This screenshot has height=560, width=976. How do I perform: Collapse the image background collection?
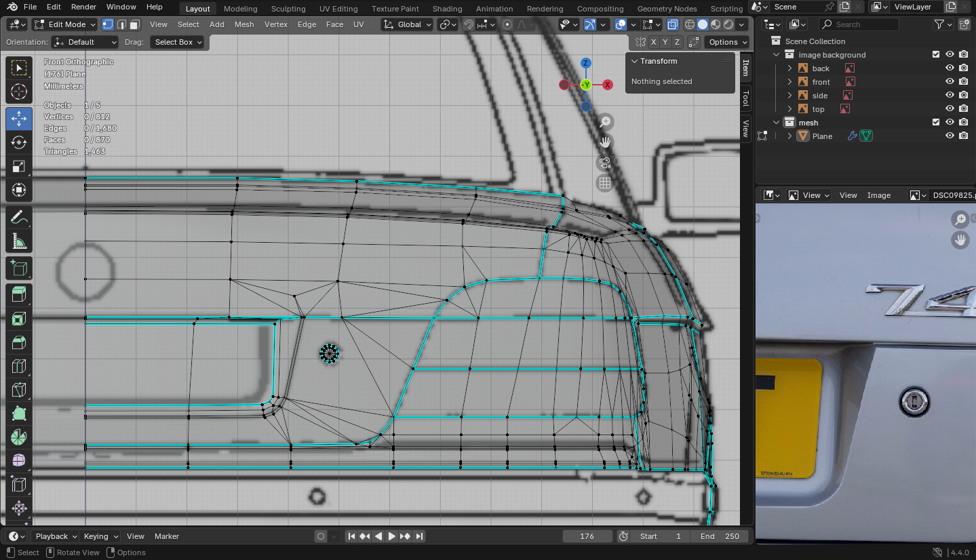click(x=777, y=55)
